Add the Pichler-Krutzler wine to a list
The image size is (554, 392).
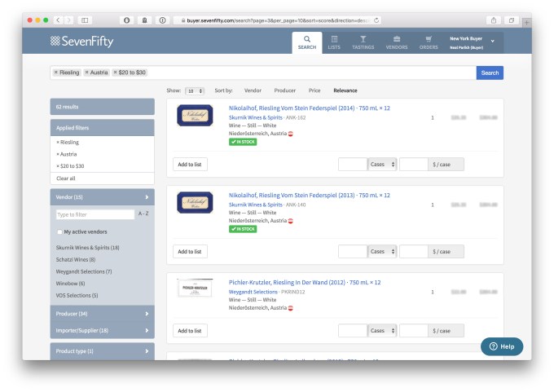click(190, 331)
